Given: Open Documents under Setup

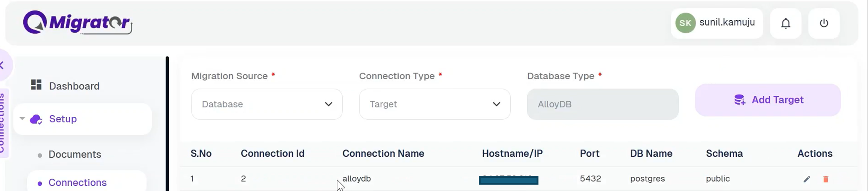Looking at the screenshot, I should pyautogui.click(x=75, y=154).
